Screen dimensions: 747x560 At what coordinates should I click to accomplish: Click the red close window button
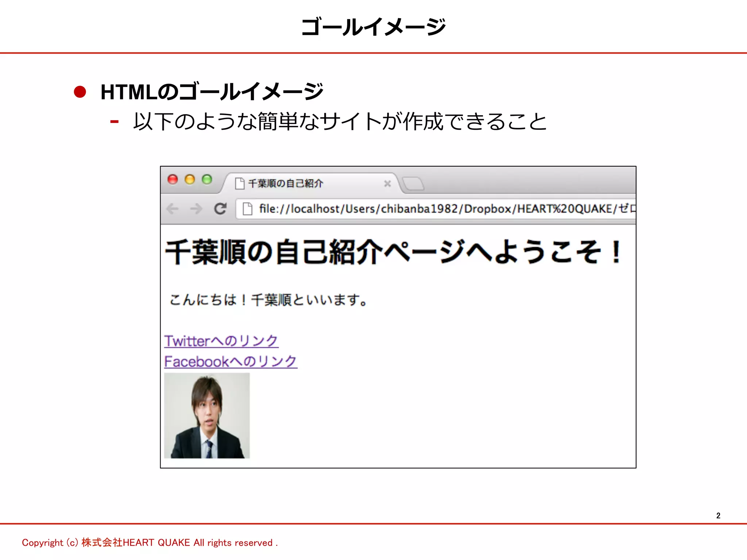[x=173, y=179]
